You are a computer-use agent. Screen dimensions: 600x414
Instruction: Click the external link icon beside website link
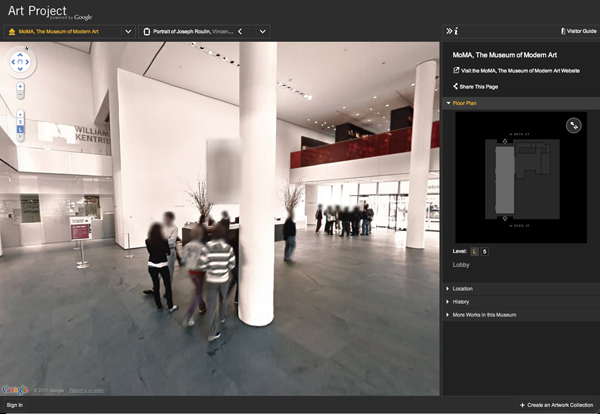coord(456,70)
